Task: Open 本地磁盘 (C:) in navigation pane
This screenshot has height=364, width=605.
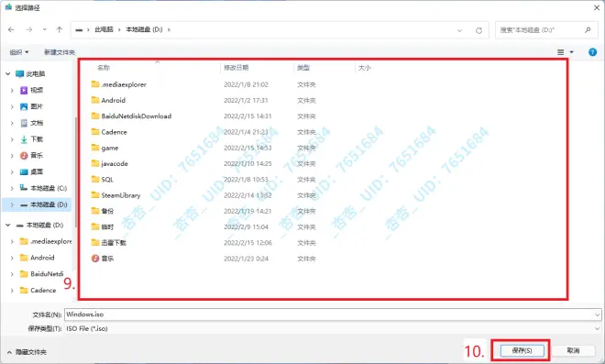Action: 49,188
